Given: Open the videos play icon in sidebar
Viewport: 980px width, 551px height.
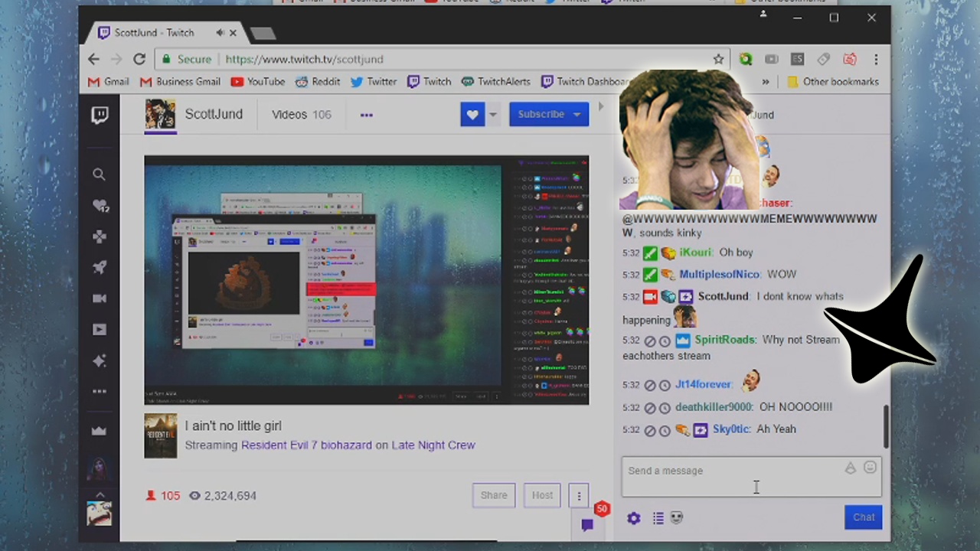Looking at the screenshot, I should [100, 330].
